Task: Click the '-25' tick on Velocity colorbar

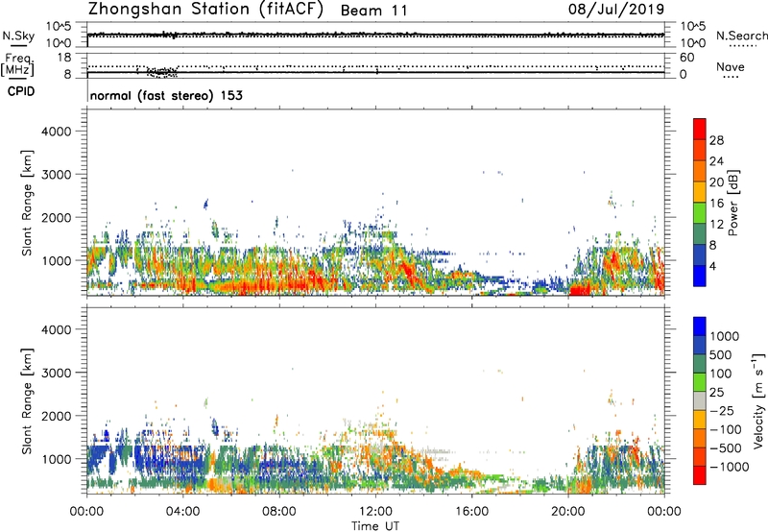Action: 722,410
